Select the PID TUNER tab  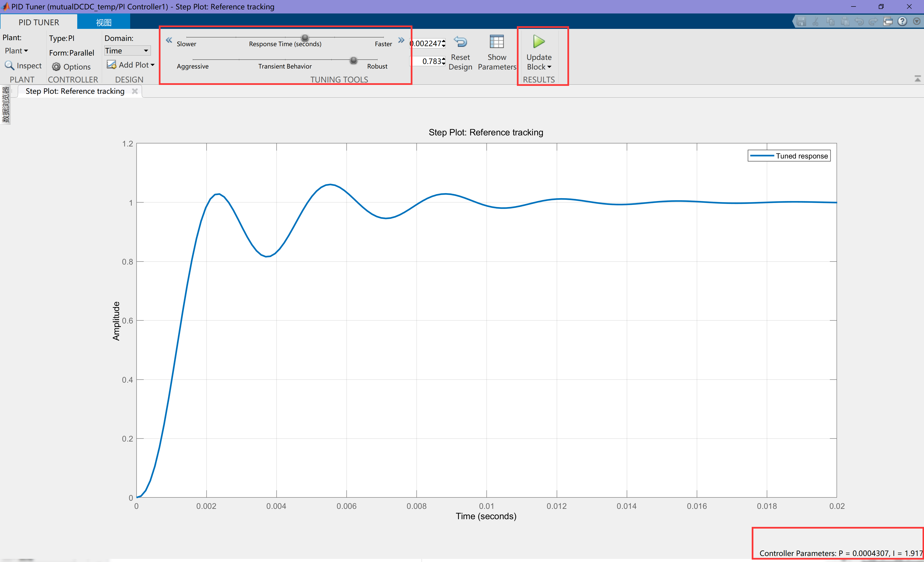[39, 22]
